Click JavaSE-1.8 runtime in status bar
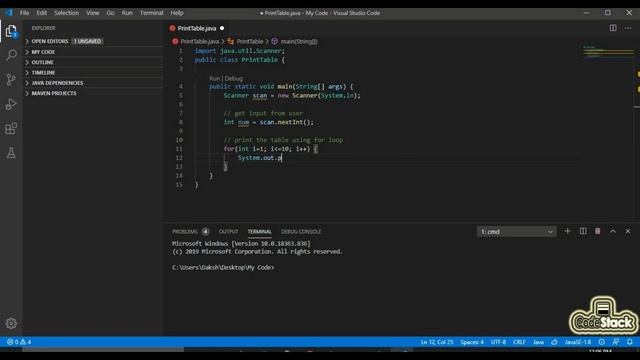Viewport: 640px width, 360px height. [x=578, y=342]
